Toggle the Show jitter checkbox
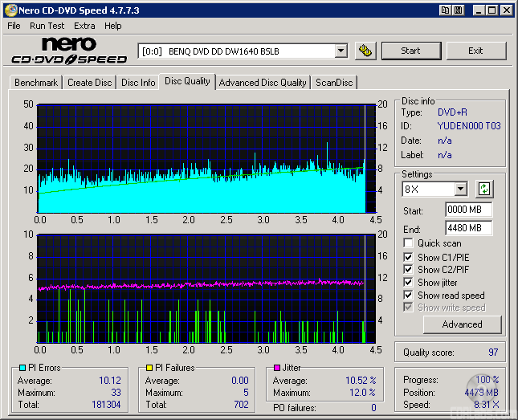This screenshot has width=518, height=420. [x=409, y=283]
